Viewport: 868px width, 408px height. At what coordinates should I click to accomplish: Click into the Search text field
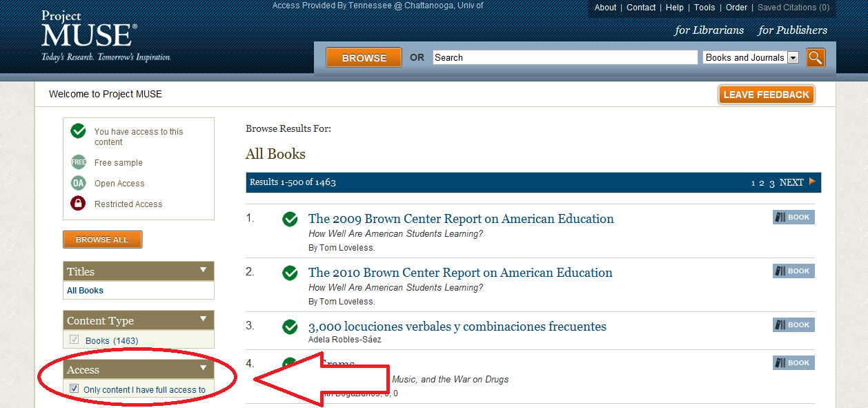click(x=564, y=57)
